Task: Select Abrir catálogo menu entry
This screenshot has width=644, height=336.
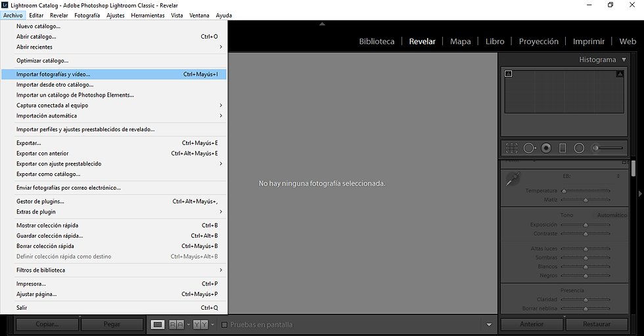Action: (114, 37)
